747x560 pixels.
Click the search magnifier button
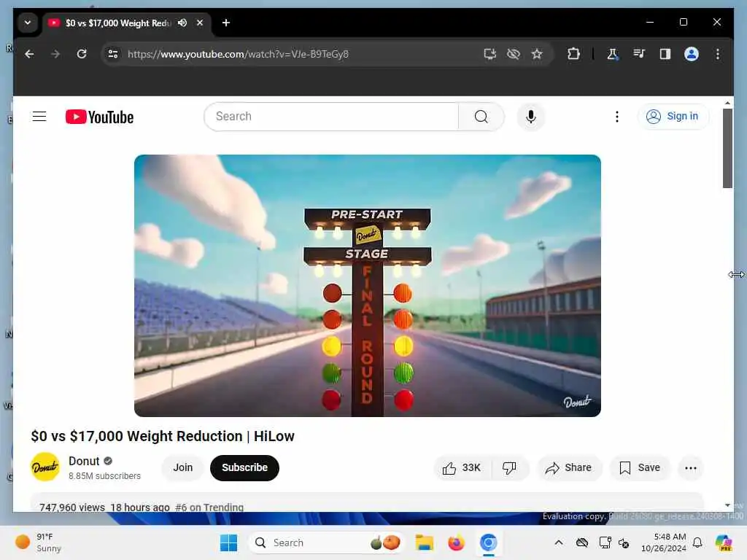tap(481, 117)
